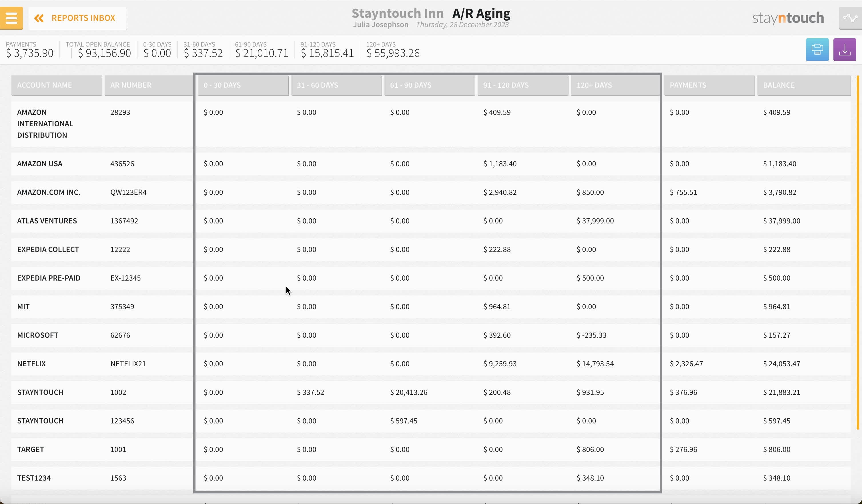This screenshot has height=504, width=862.
Task: Select the Target account row
Action: pyautogui.click(x=431, y=449)
